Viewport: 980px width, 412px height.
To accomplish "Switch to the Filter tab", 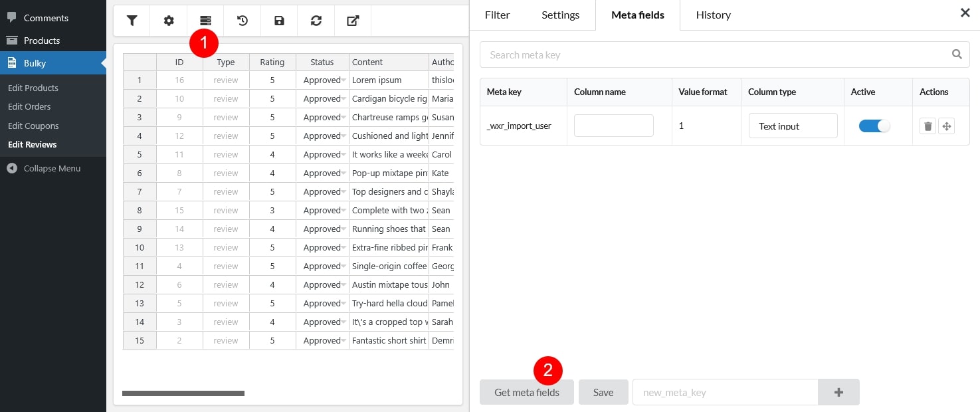I will coord(497,15).
